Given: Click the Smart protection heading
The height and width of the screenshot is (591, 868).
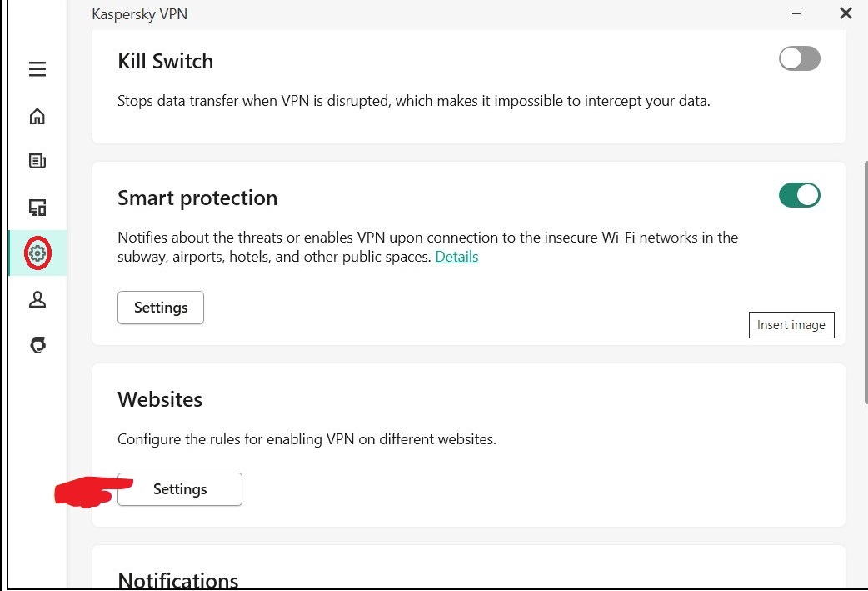Looking at the screenshot, I should point(197,198).
